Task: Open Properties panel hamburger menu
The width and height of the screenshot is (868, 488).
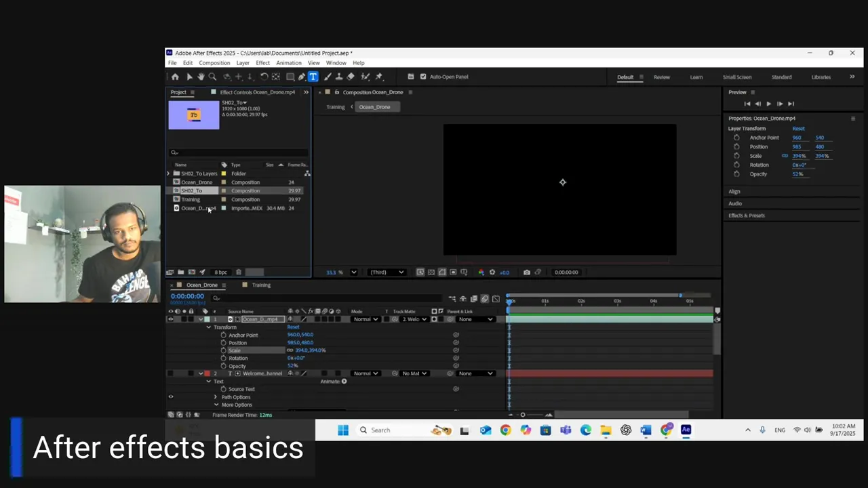Action: tap(853, 119)
